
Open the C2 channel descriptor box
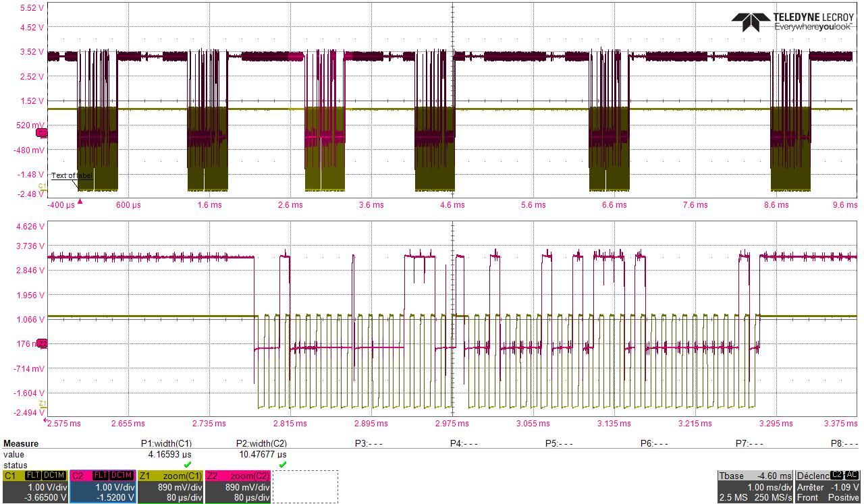click(103, 486)
